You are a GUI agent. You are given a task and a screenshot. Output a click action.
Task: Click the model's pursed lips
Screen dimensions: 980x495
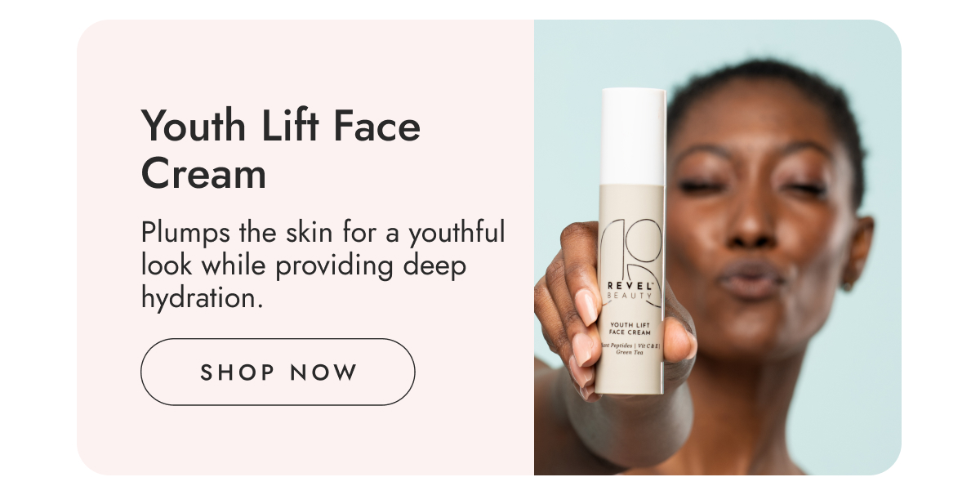coord(751,280)
